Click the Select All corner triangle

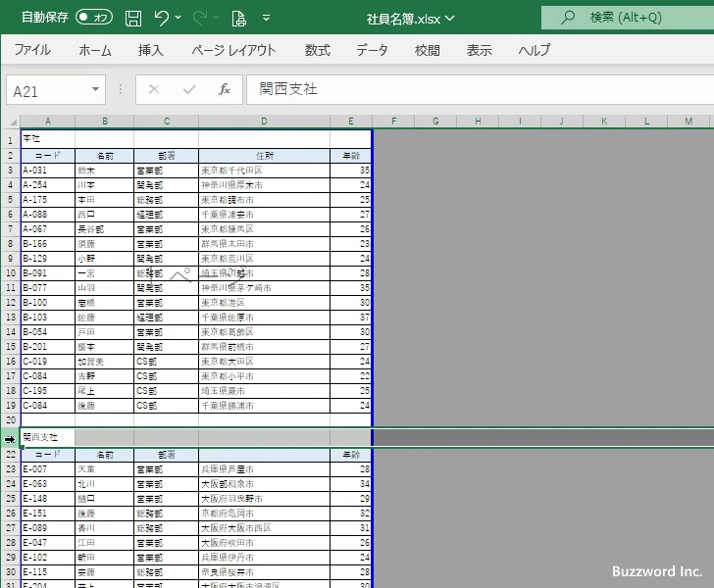click(11, 122)
